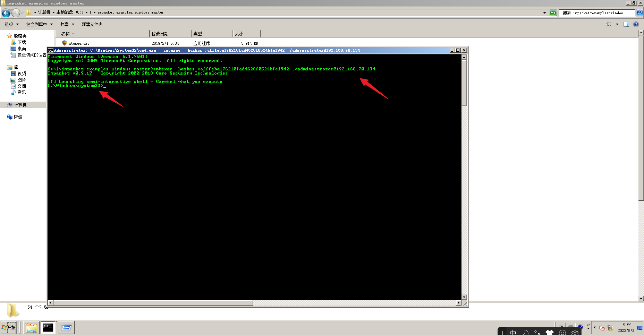644x335 pixels.
Task: Click the muted volume icon in system tray
Action: click(602, 328)
